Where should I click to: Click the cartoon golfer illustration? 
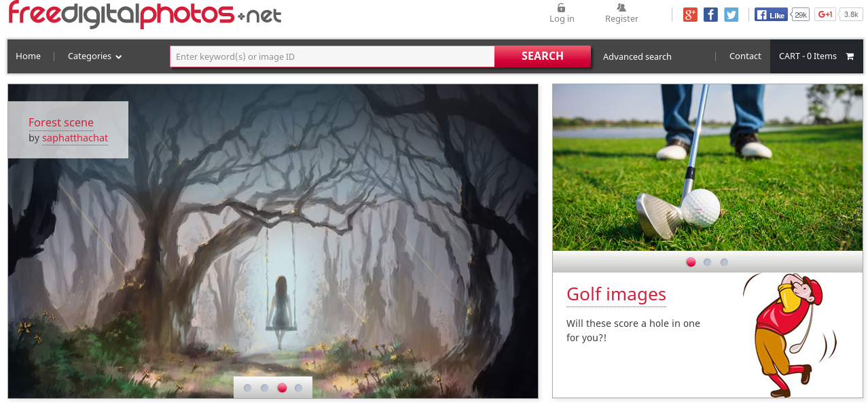(790, 335)
